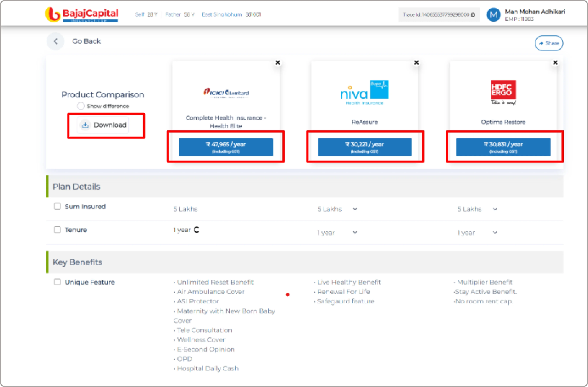Click the Renewal For Life feature

[x=343, y=292]
